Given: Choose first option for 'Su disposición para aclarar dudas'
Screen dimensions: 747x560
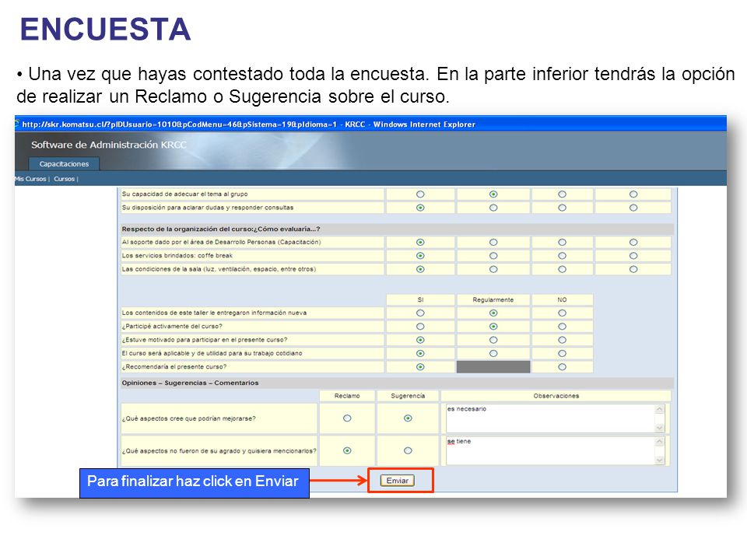Looking at the screenshot, I should [420, 208].
